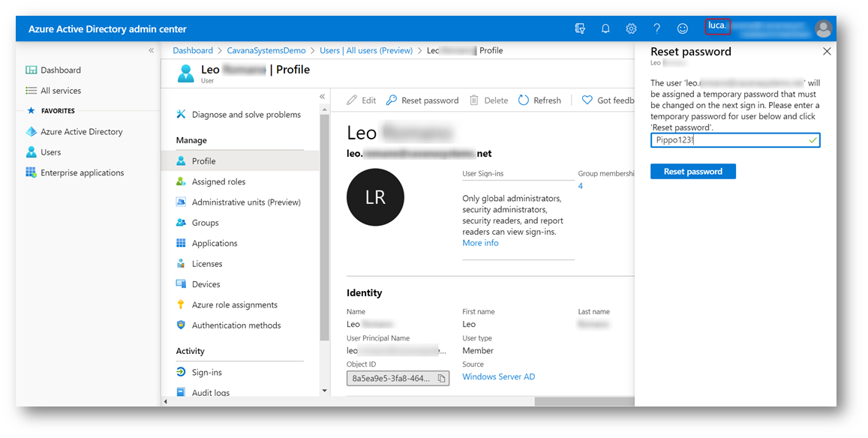The image size is (868, 438).
Task: Click Edit in the profile toolbar
Action: click(361, 100)
